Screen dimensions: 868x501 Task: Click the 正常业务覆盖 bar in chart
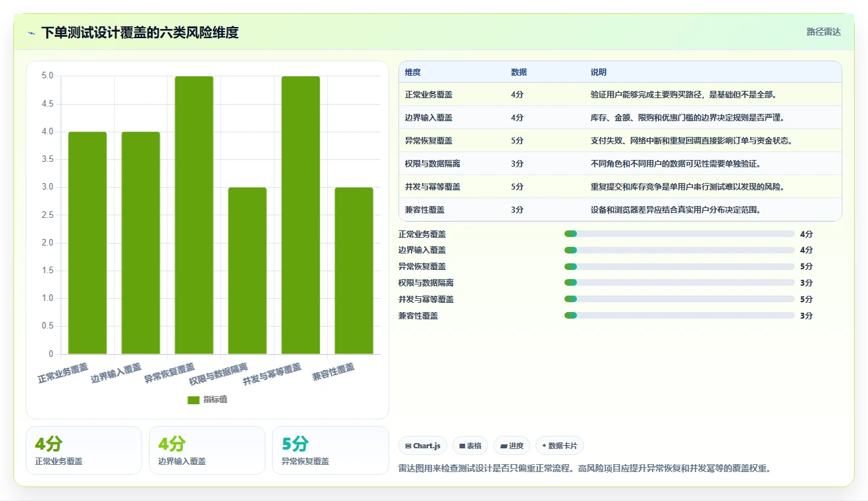(x=88, y=243)
